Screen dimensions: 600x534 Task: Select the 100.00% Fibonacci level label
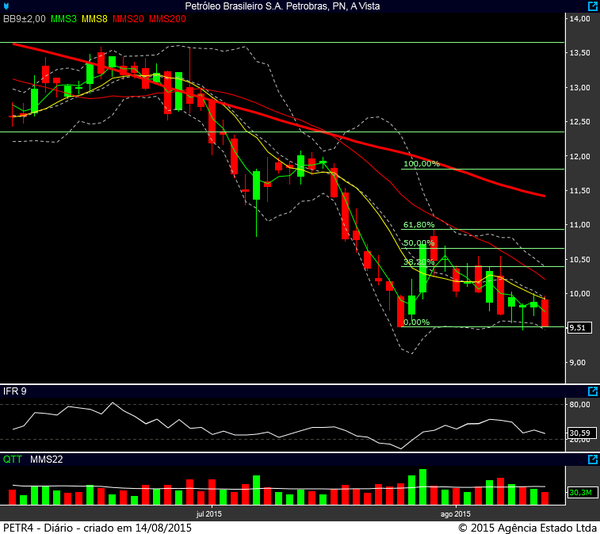(421, 163)
